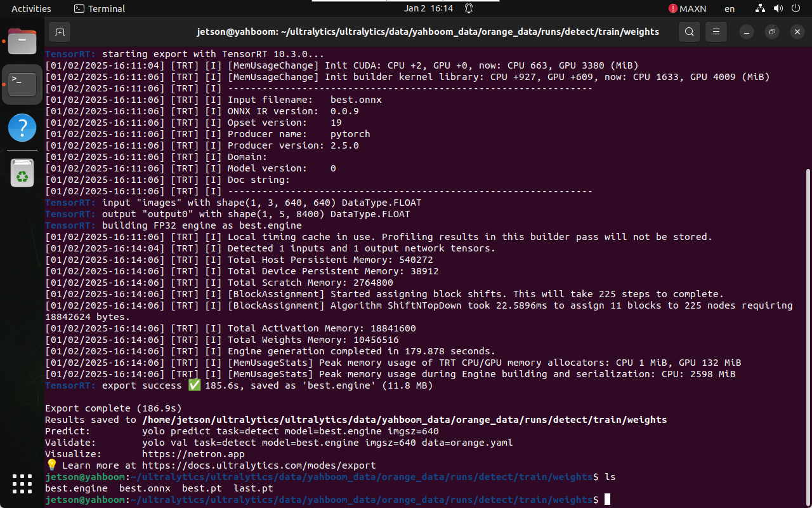
Task: Open the terminal hamburger menu
Action: (x=716, y=31)
